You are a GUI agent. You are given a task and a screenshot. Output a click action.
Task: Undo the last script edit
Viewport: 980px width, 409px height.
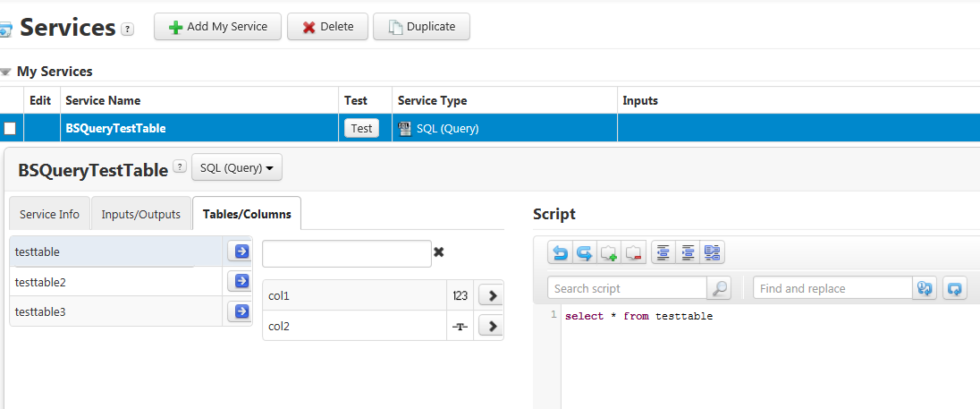click(561, 252)
